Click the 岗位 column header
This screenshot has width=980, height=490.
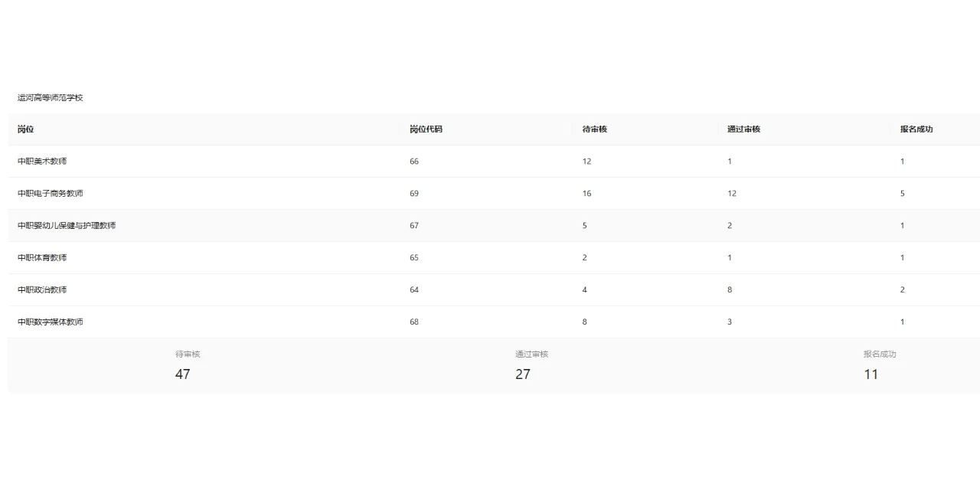pos(26,129)
